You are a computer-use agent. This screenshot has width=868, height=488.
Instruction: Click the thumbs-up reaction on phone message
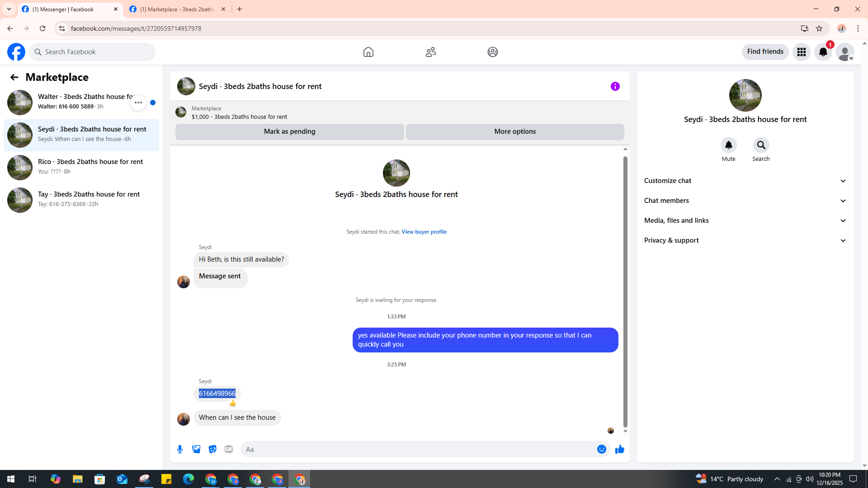coord(232,403)
